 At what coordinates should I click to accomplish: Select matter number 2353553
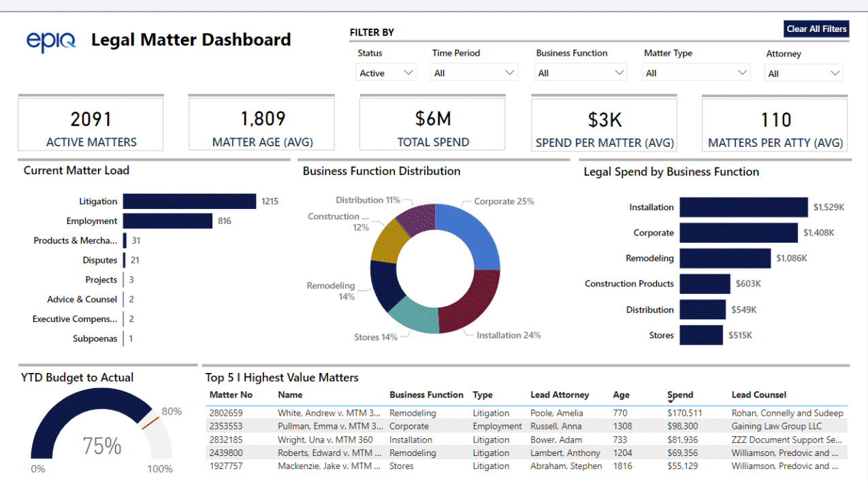[226, 426]
